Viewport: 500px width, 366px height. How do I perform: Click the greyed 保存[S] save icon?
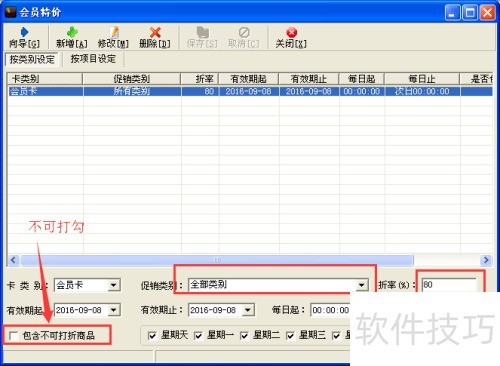202,32
